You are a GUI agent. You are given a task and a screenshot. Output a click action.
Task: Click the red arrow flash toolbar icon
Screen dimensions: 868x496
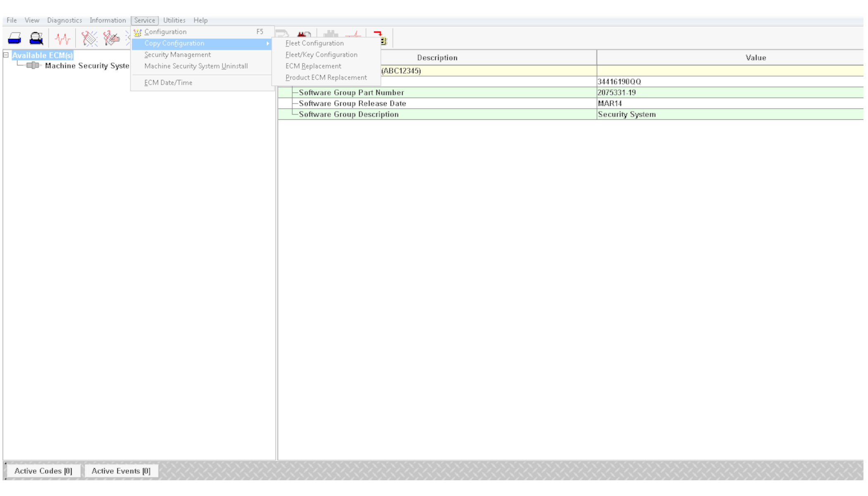click(380, 38)
